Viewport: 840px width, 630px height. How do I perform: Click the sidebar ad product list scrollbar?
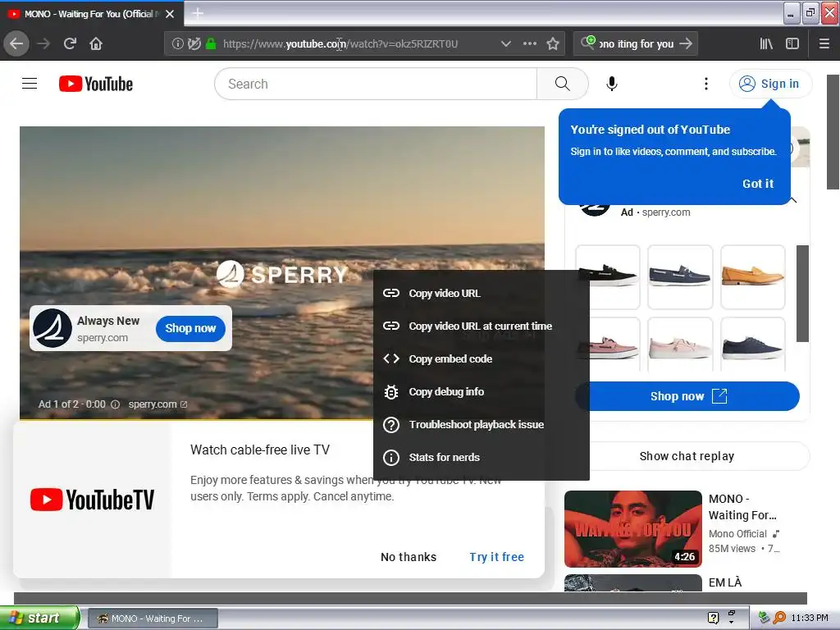802,293
